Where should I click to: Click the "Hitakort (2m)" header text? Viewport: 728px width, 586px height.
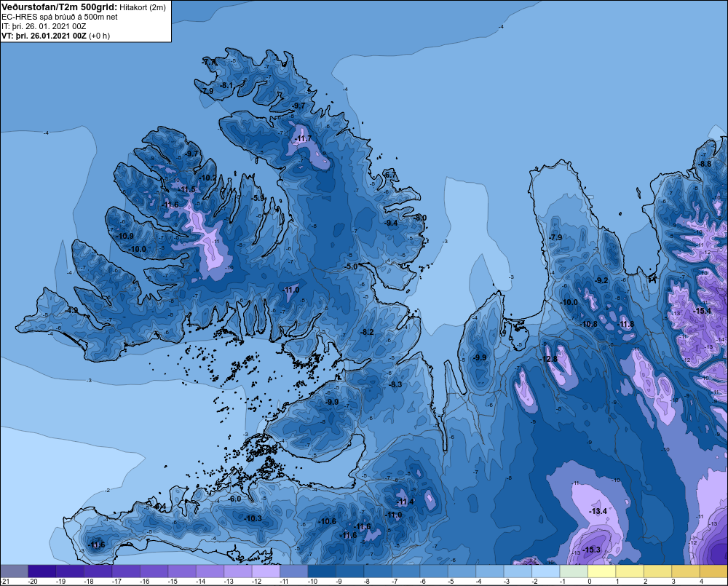(142, 7)
